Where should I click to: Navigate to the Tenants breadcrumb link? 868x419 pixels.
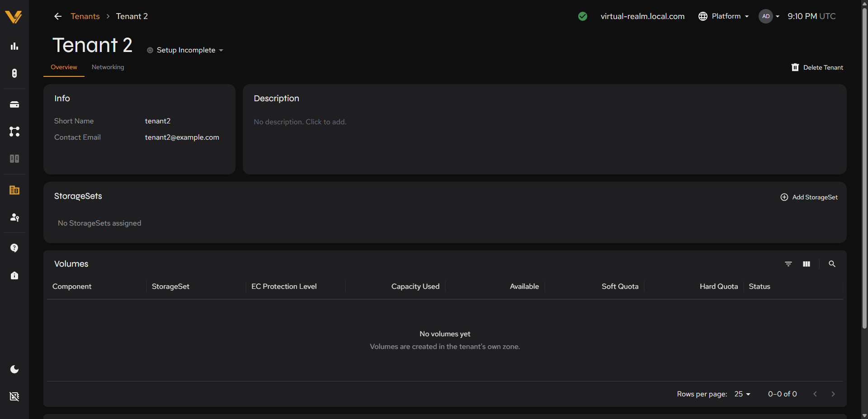85,16
